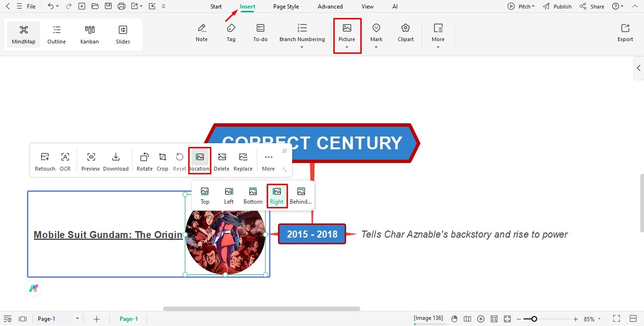Image resolution: width=644 pixels, height=326 pixels.
Task: Collapse the ribbon with the up chevron
Action: click(635, 7)
